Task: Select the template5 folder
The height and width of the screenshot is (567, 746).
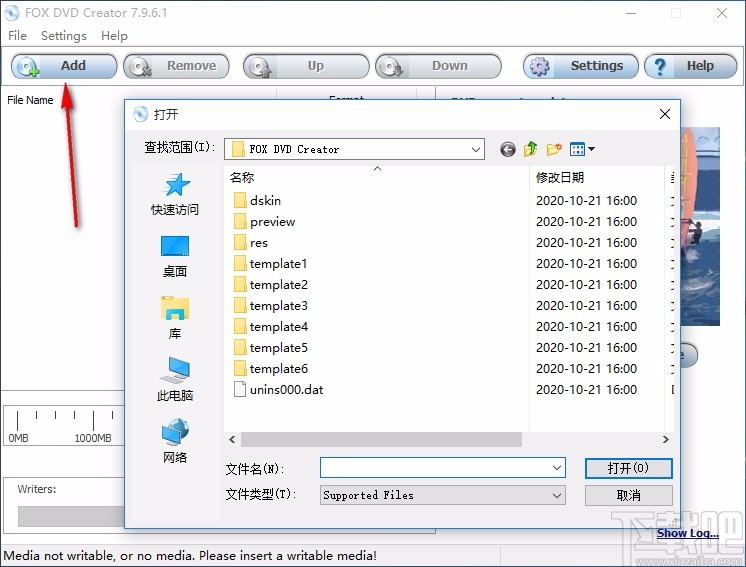Action: (271, 348)
